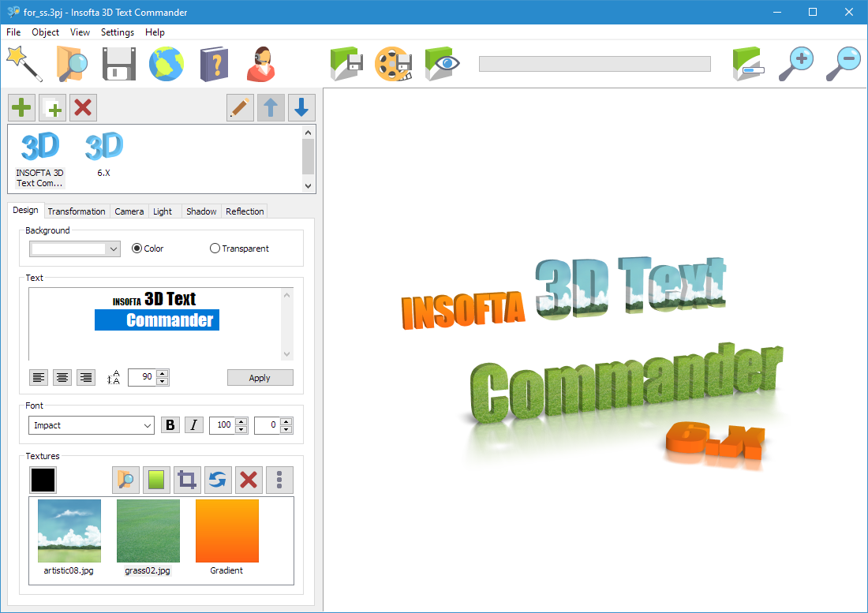Switch to the Reflection tab
This screenshot has width=868, height=613.
pos(245,211)
